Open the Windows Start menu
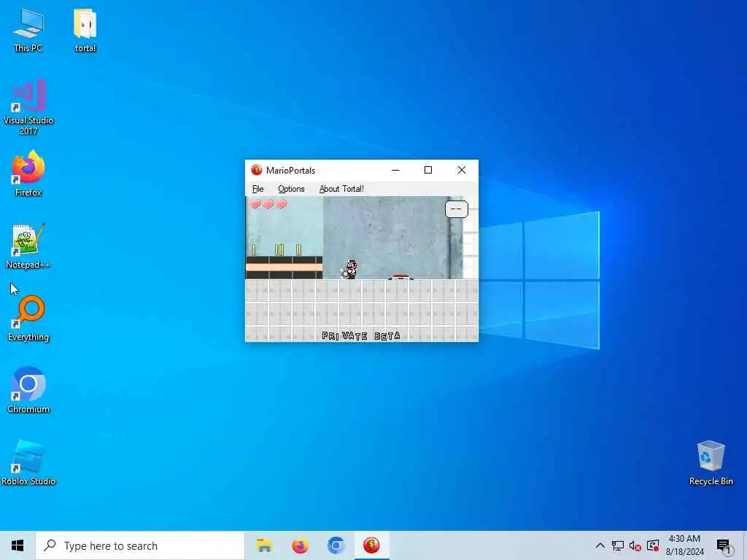Screen dimensions: 747x560 [x=18, y=545]
